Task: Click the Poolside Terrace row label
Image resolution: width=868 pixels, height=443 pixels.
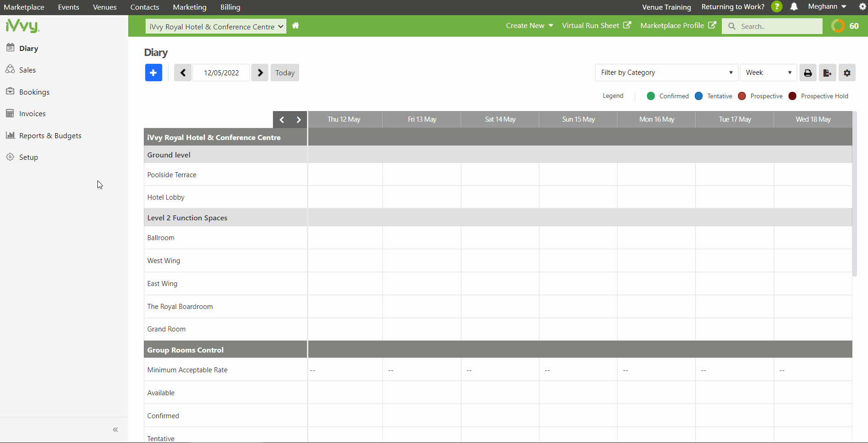Action: [x=172, y=175]
